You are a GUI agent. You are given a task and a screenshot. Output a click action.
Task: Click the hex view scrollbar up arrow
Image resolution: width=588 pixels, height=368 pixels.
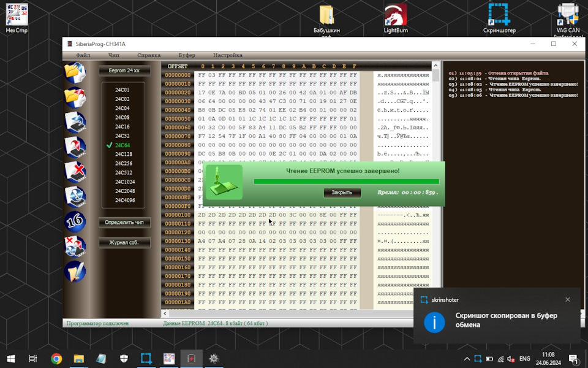[435, 66]
